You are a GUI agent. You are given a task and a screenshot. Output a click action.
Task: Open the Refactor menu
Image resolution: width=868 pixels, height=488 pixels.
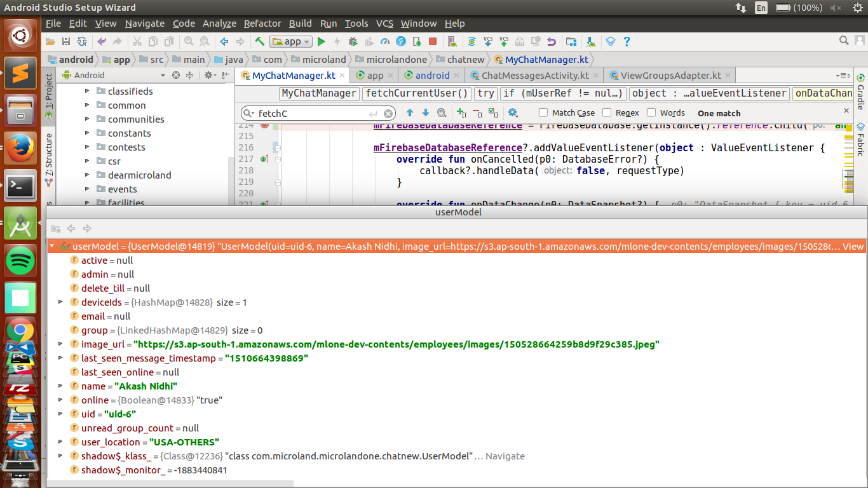(262, 24)
